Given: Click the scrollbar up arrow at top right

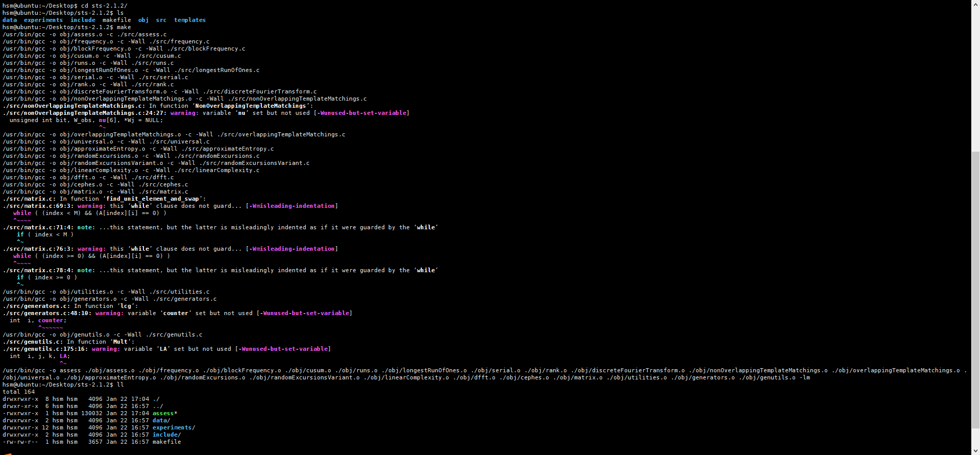Looking at the screenshot, I should tap(975, 4).
